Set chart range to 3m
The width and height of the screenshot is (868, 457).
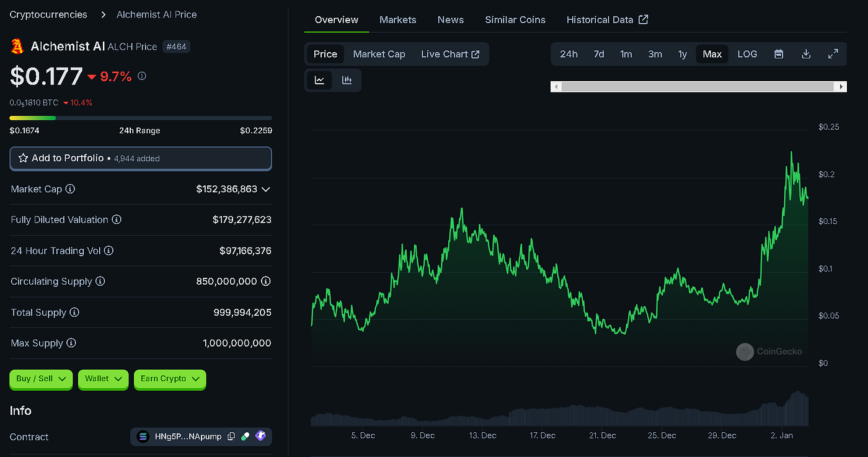coord(655,54)
